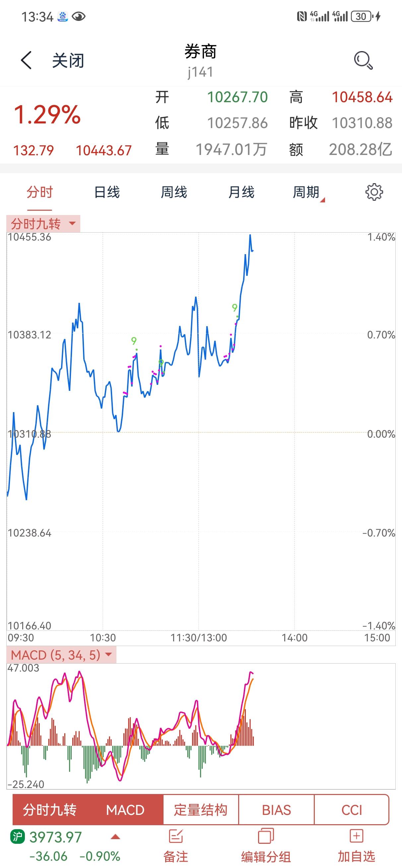Viewport: 402px width, 868px height.
Task: Expand the red index ticker arrow
Action: click(115, 837)
